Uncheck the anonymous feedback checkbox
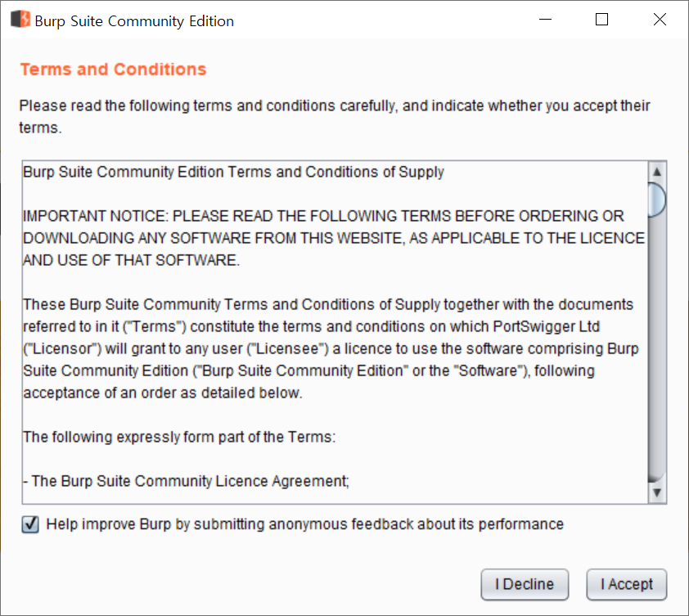The image size is (689, 616). (30, 524)
